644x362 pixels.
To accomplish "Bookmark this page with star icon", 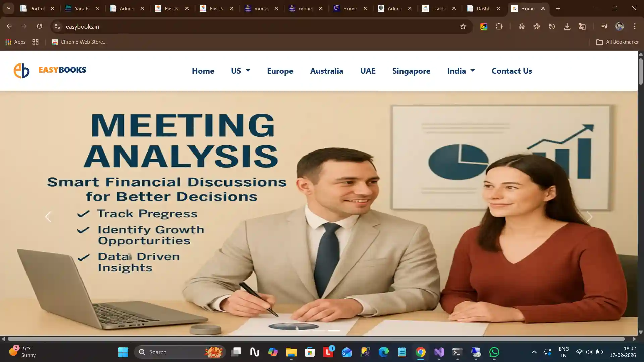I will [x=463, y=26].
